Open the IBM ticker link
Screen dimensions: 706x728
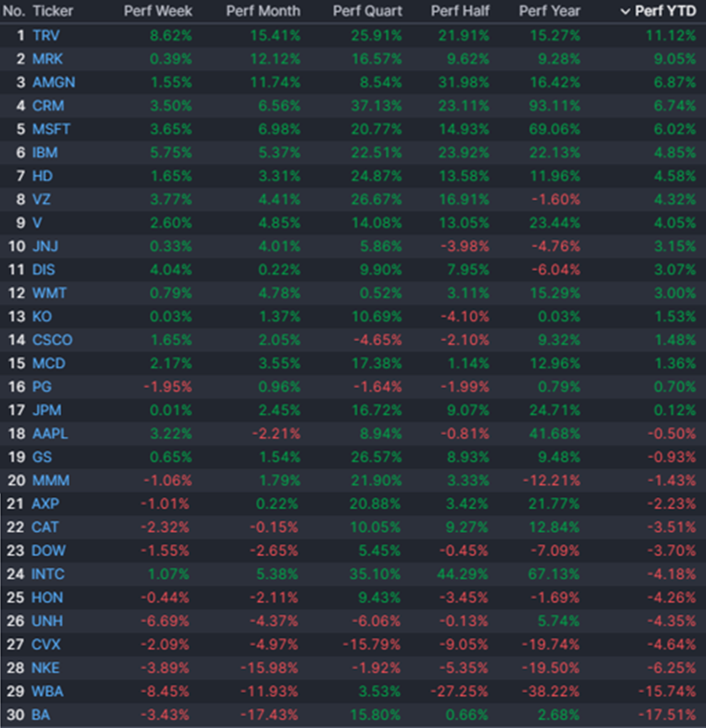tap(45, 153)
